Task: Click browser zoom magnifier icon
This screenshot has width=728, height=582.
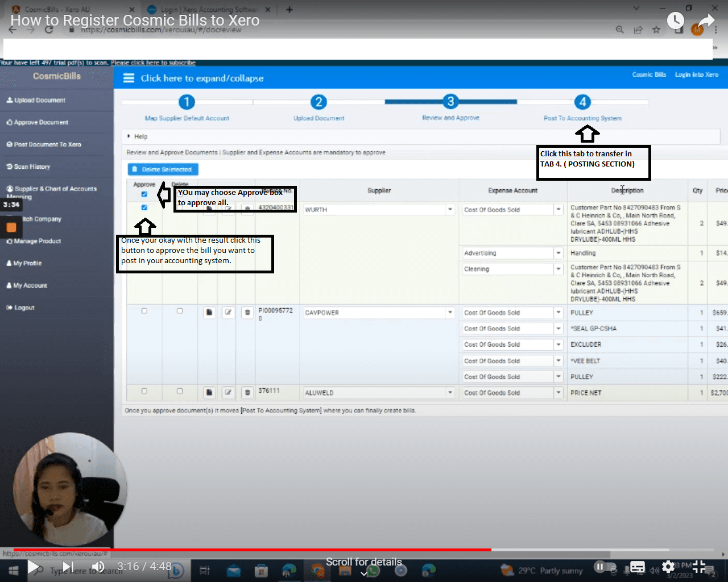Action: click(620, 30)
